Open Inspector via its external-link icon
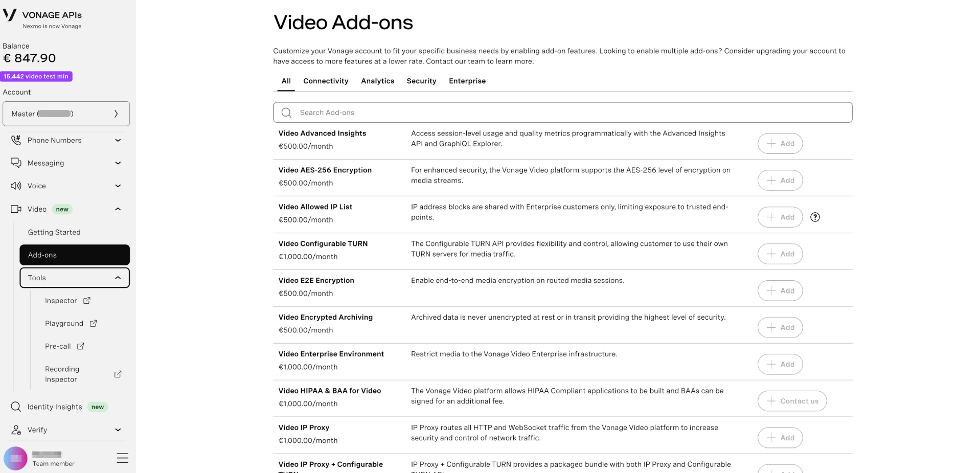The image size is (980, 473). click(x=87, y=300)
